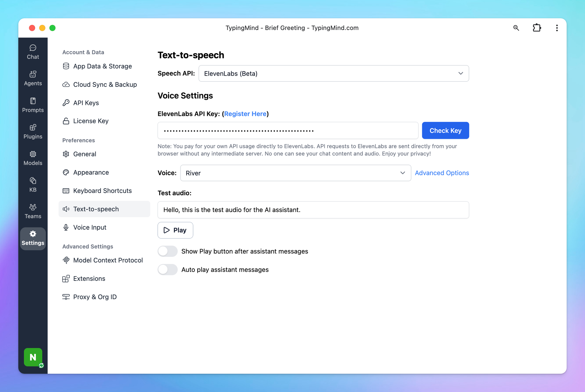Open the Agents section in the sidebar
Image resolution: width=585 pixels, height=392 pixels.
coord(33,78)
